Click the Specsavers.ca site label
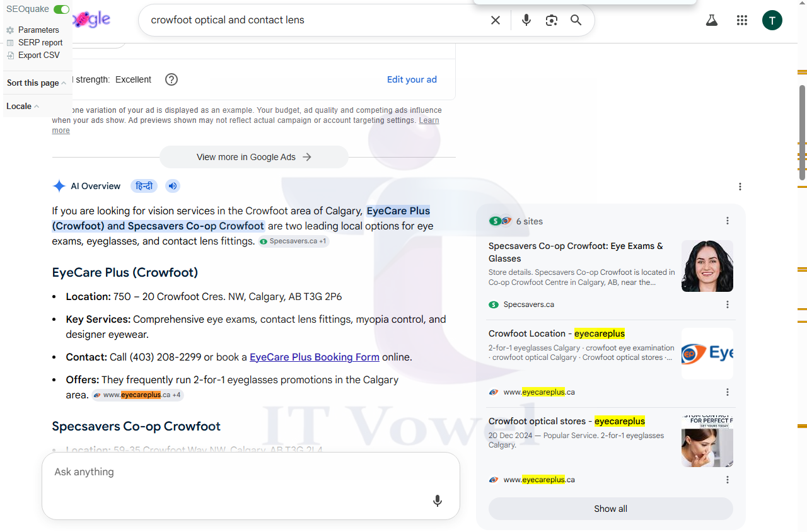807x532 pixels. [x=528, y=304]
